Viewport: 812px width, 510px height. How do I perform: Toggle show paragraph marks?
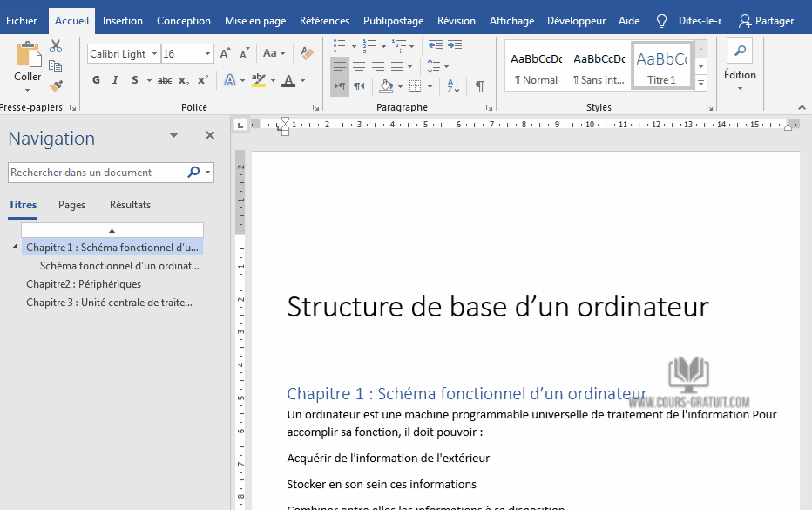pos(480,85)
